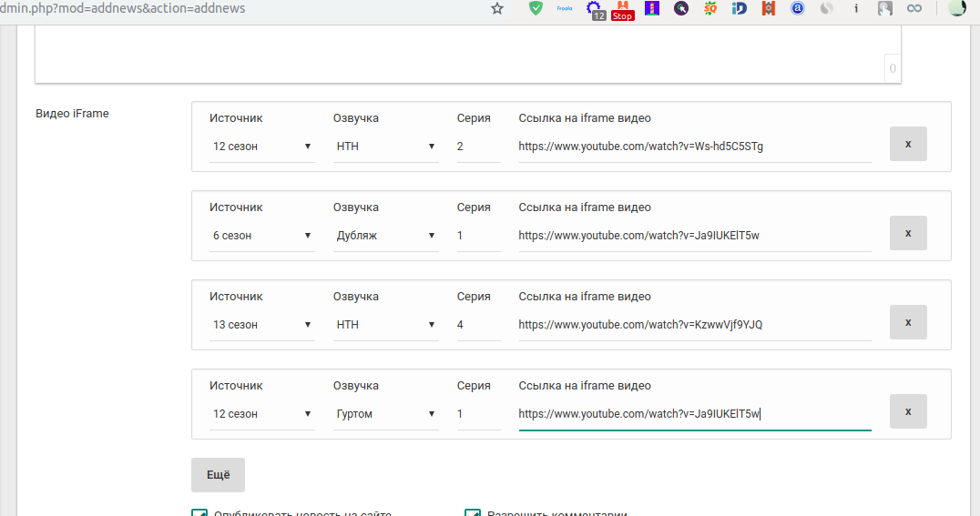Open the Froala extension icon
The width and height of the screenshot is (980, 516).
click(565, 9)
